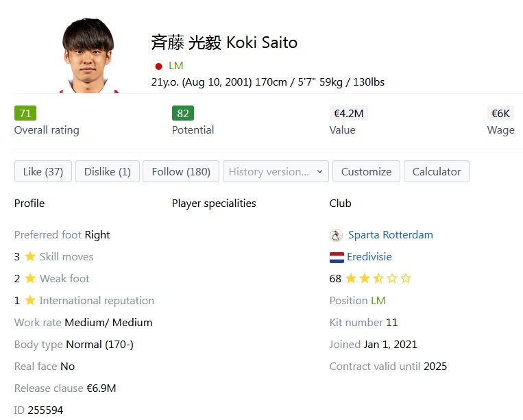Click the club star rating icons
The image size is (523, 420).
point(378,279)
